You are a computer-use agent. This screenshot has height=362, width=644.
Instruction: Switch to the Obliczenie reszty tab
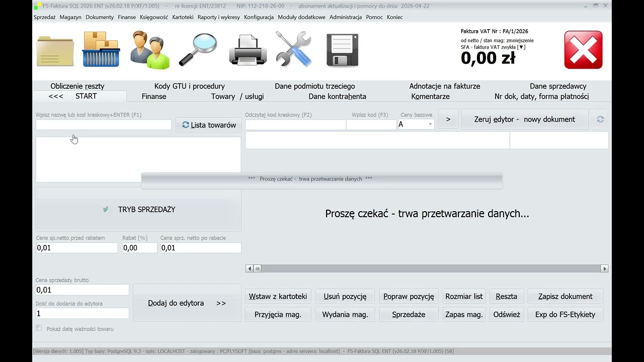[x=77, y=86]
